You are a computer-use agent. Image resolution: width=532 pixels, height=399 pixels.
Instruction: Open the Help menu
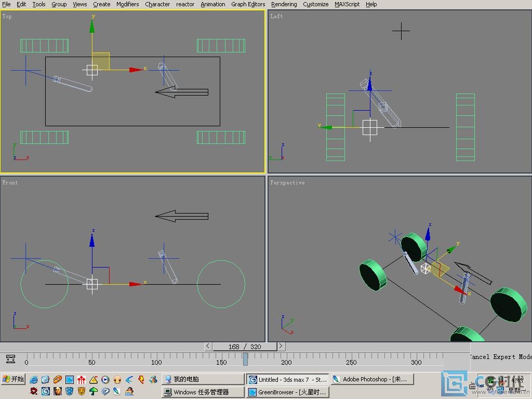tap(371, 4)
